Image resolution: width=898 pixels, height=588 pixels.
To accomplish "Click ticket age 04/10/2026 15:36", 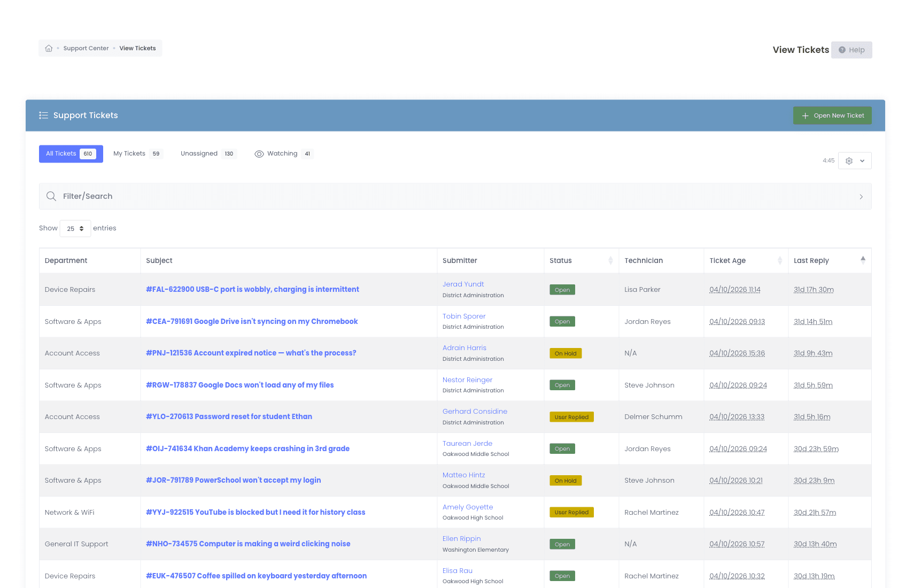I will [x=737, y=353].
